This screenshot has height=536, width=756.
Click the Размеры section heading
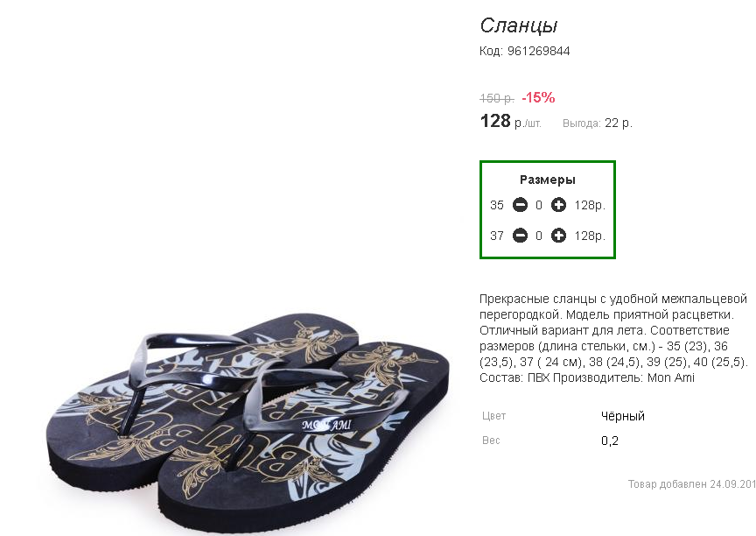(x=547, y=180)
